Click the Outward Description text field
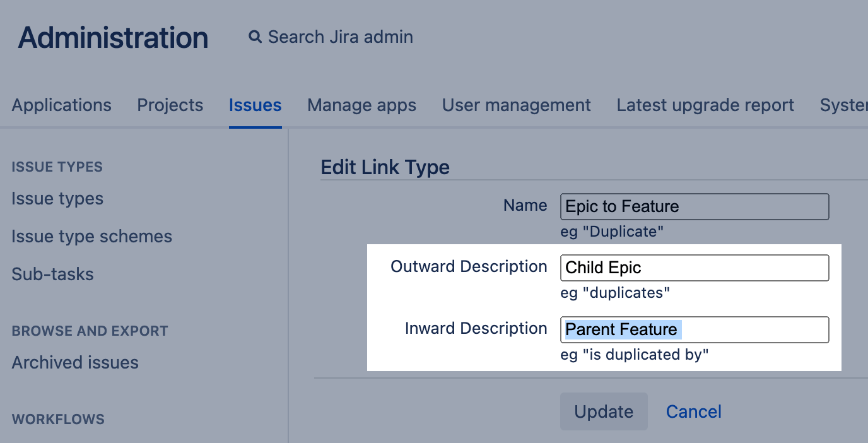Screen dimensions: 868x443 [x=694, y=268]
